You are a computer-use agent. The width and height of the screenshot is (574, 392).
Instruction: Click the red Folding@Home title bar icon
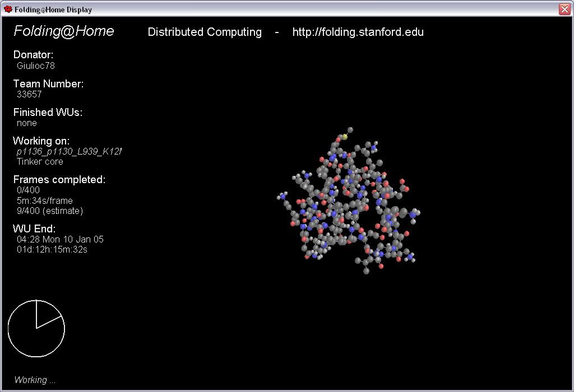tap(8, 9)
